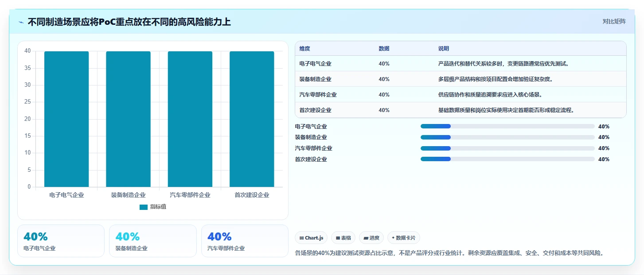Open the 40% 装备制造企业 stat card
Screen dimensions: 644x275
[x=153, y=241]
